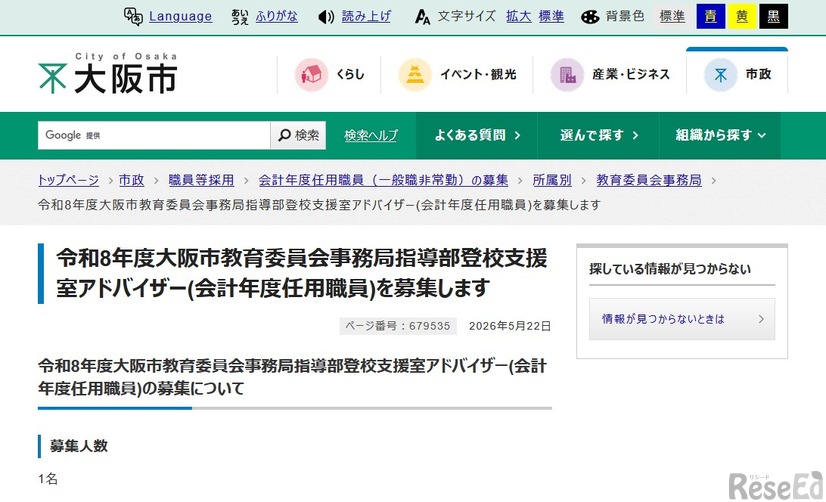826x502 pixels.
Task: Click the furigana あいうえ icon
Action: (x=240, y=16)
